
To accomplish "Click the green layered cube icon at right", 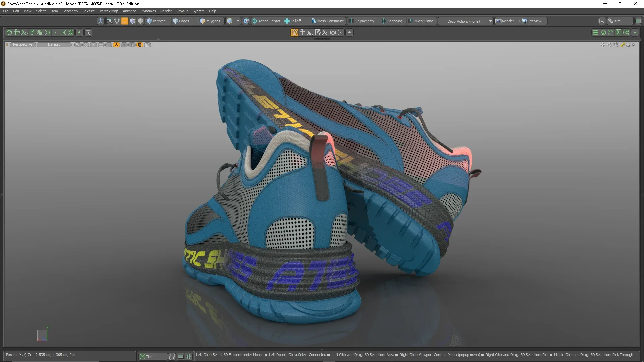I will (603, 33).
